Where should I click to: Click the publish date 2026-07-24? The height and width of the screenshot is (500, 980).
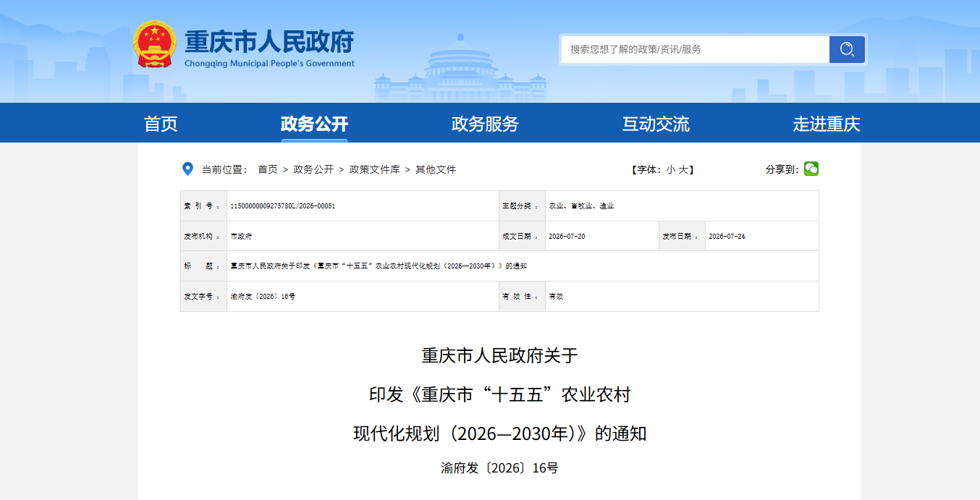[x=727, y=237]
